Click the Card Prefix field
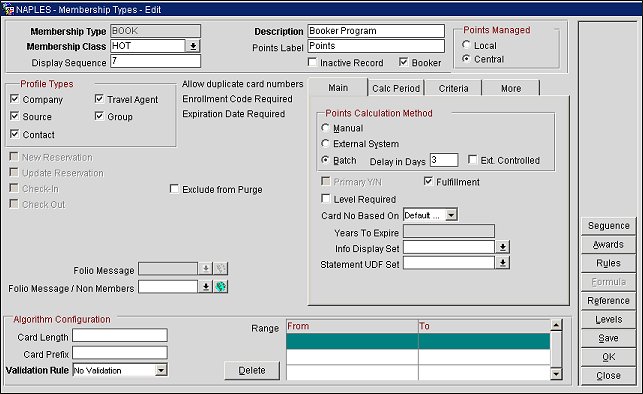The height and width of the screenshot is (394, 643). [120, 353]
